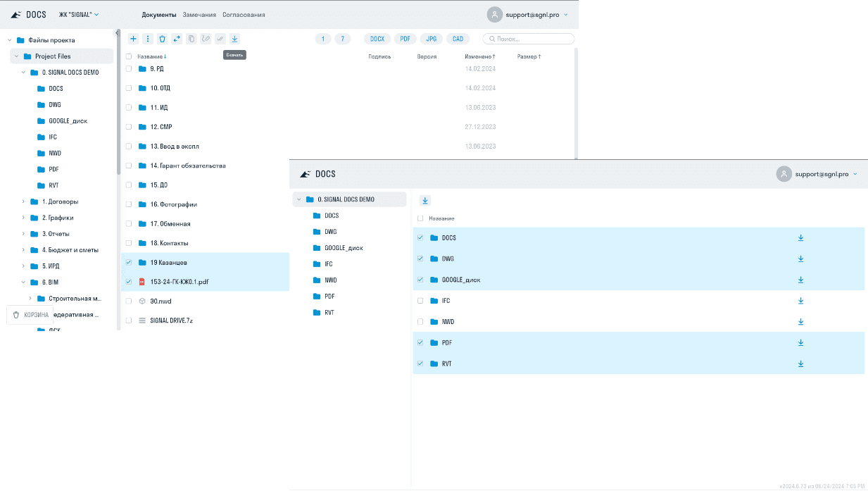Screen dimensions: 868x491
Task: Download the DWG folder via its row icon
Action: point(800,259)
